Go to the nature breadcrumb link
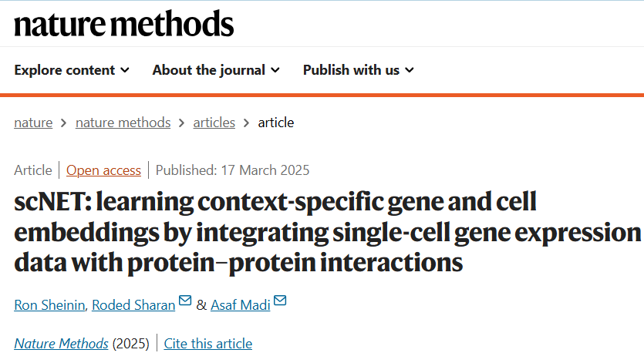644x363 pixels. (33, 123)
